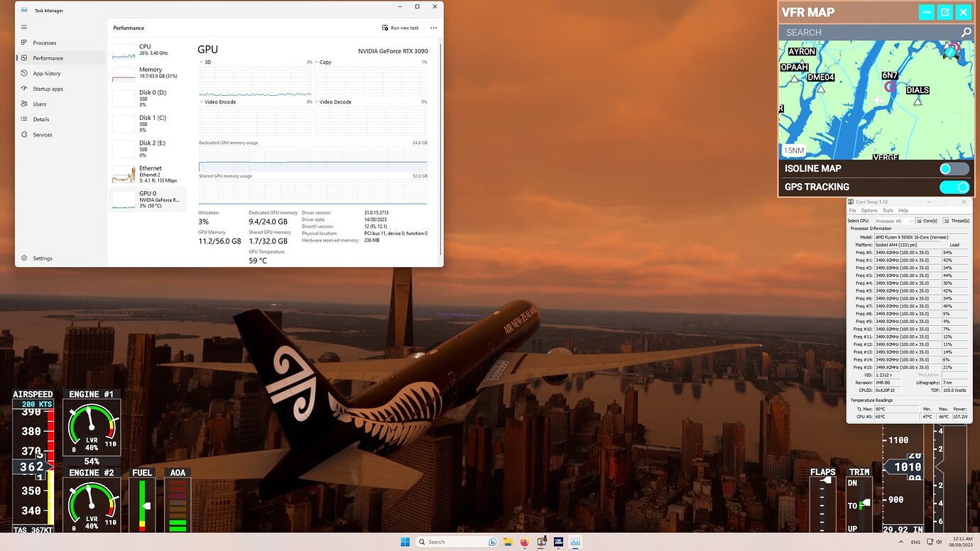
Task: Toggle the Task Manager navigation pane
Action: point(23,26)
